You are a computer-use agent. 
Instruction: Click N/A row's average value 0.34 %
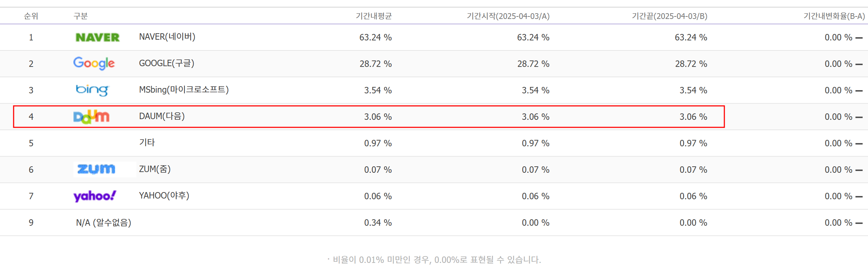[378, 223]
